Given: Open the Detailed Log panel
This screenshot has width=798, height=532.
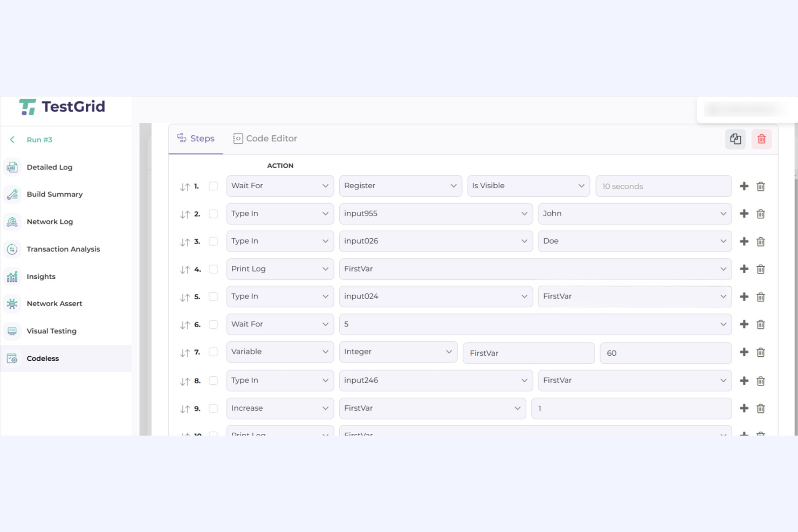Looking at the screenshot, I should (49, 167).
